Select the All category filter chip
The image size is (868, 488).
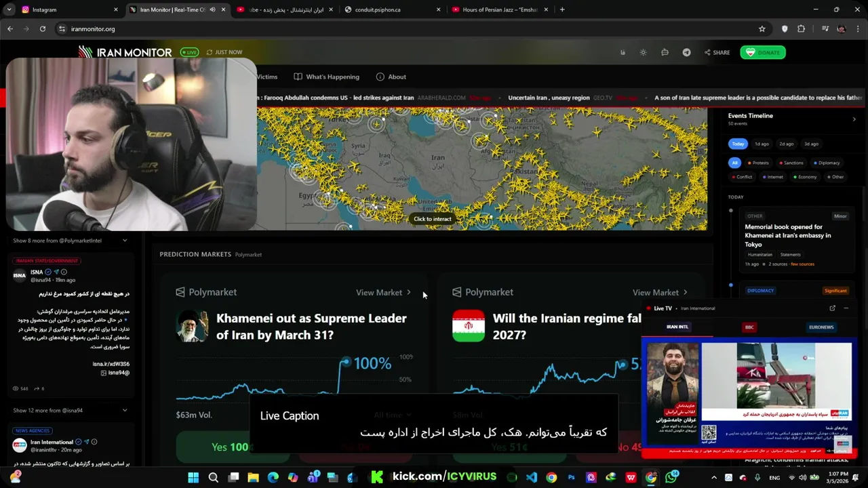click(x=734, y=163)
